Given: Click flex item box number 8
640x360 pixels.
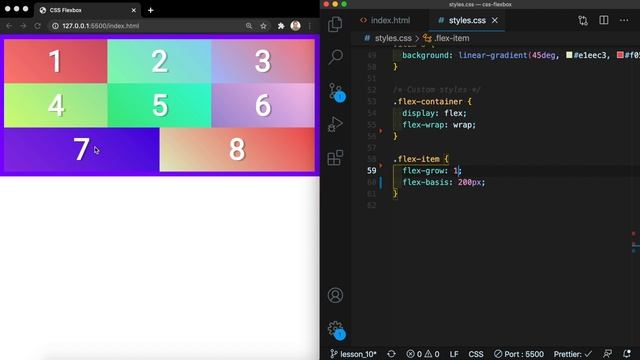Looking at the screenshot, I should [237, 149].
